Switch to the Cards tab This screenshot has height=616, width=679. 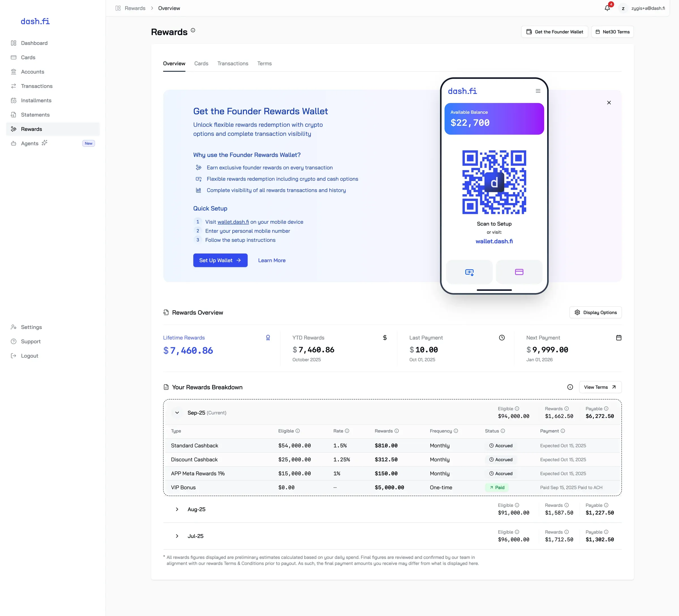[x=201, y=63]
